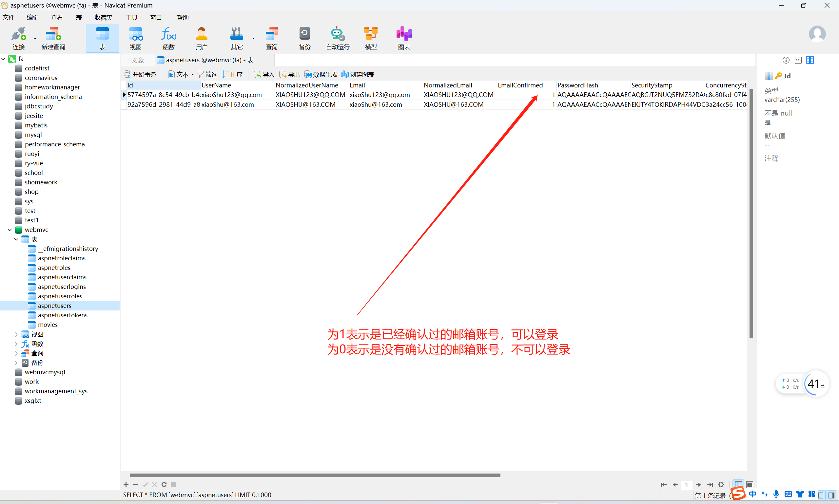Screen dimensions: 839x504
Task: Toggle the left navigation pane button
Action: pyautogui.click(x=821, y=495)
